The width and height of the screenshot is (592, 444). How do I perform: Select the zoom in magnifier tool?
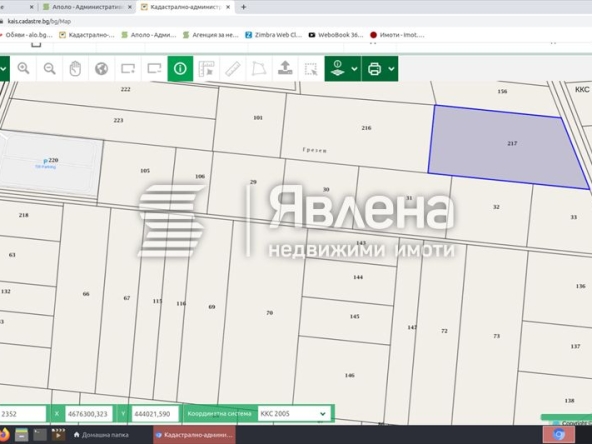(23, 69)
